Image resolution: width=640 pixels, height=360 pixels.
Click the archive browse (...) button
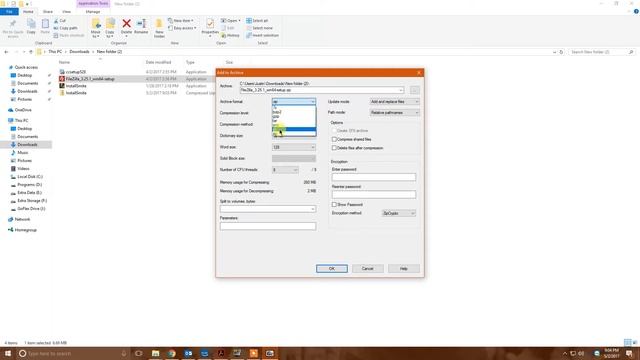(415, 90)
